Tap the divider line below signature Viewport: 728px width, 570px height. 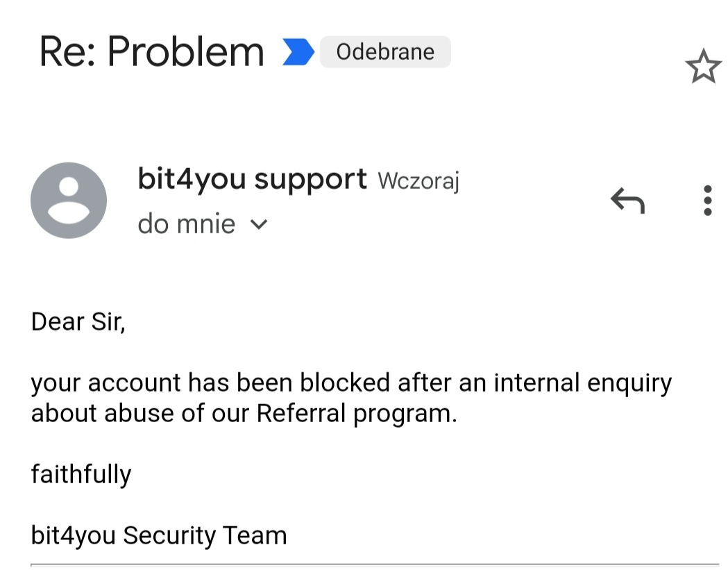coord(375,565)
